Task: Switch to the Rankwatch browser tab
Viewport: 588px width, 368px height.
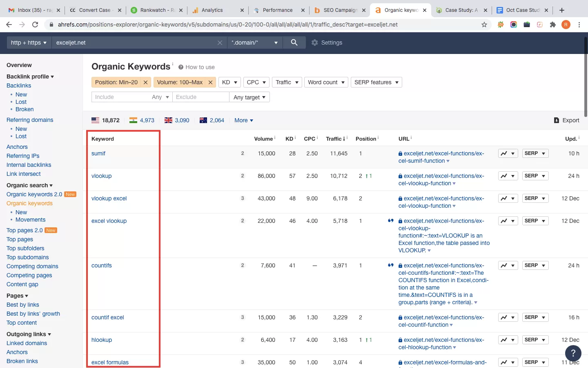Action: click(x=154, y=10)
